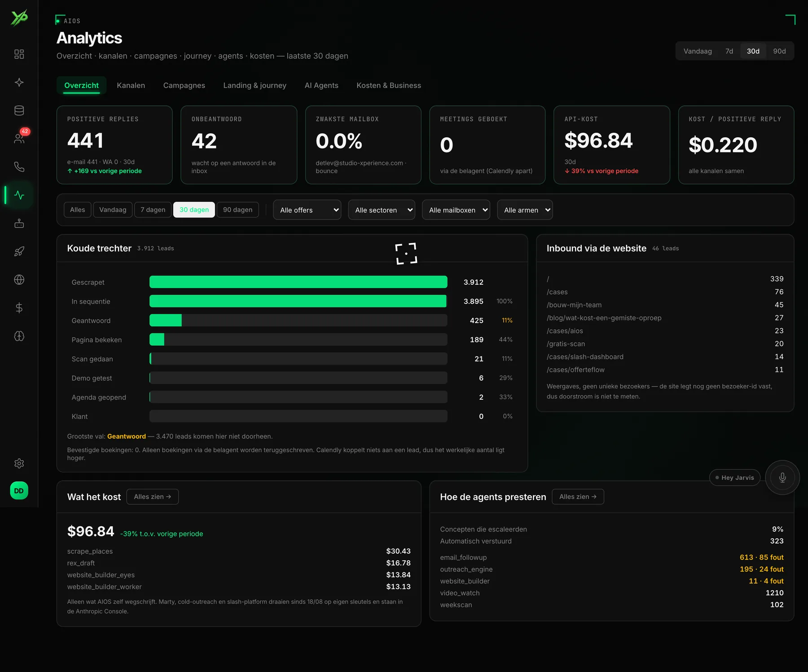Set header range to 30d
The height and width of the screenshot is (672, 808).
[753, 51]
